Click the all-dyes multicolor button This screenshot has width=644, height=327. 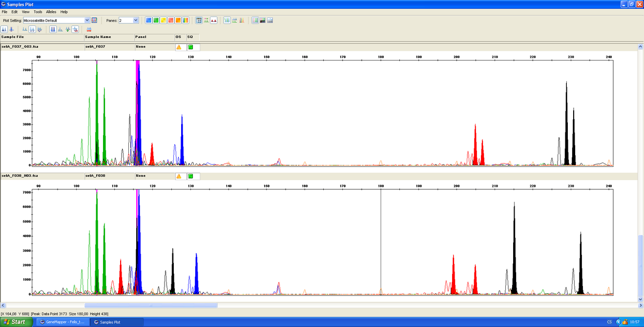pyautogui.click(x=185, y=20)
